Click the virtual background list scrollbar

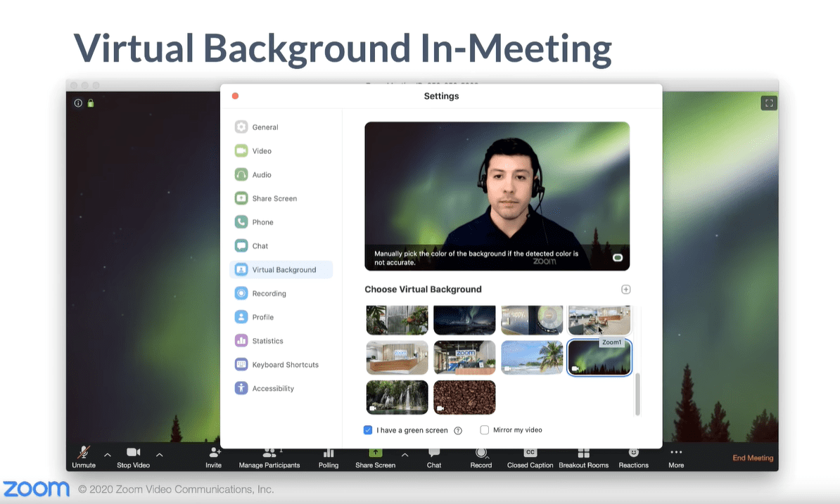637,394
